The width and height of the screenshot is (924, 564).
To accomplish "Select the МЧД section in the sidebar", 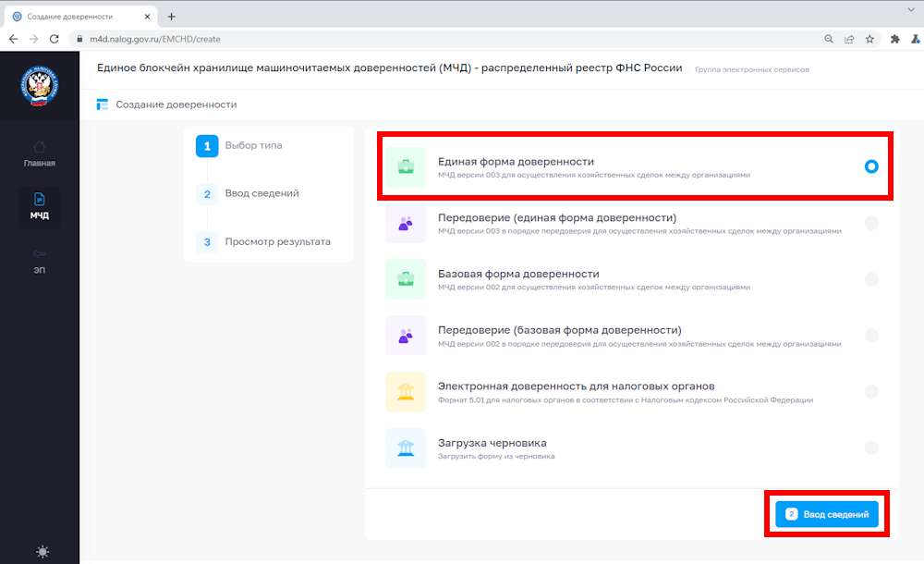I will pyautogui.click(x=39, y=207).
